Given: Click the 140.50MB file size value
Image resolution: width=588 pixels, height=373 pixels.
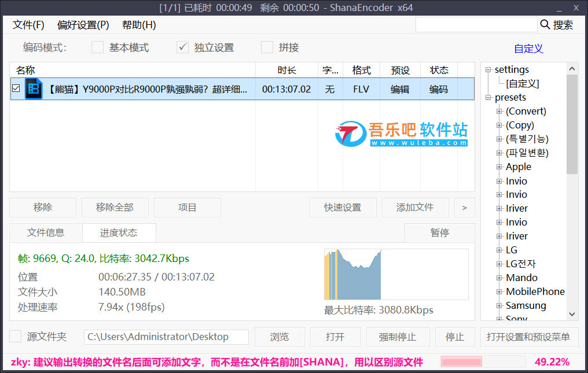Looking at the screenshot, I should (122, 291).
